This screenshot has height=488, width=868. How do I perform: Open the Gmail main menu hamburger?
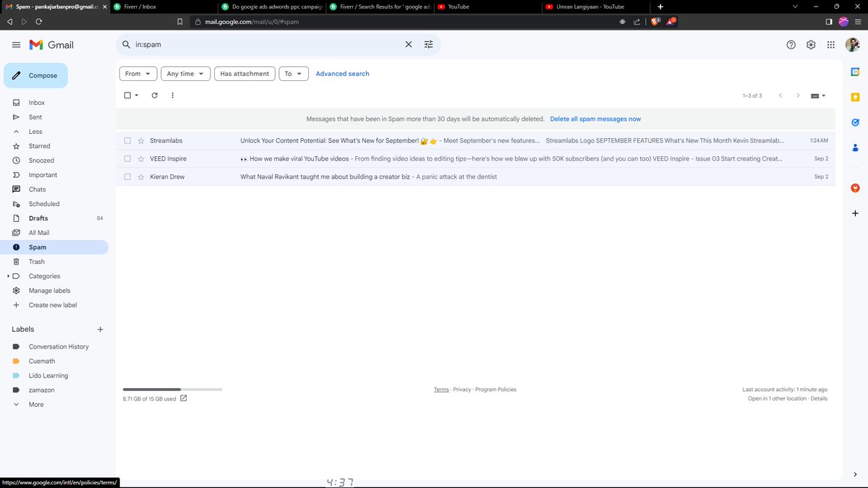click(x=16, y=45)
